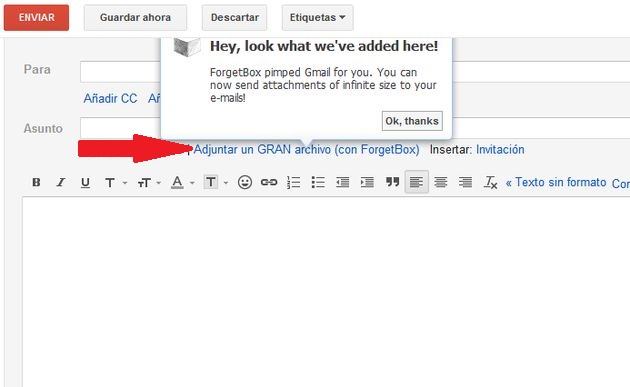This screenshot has width=630, height=387.
Task: Insert an emoticon
Action: [245, 182]
